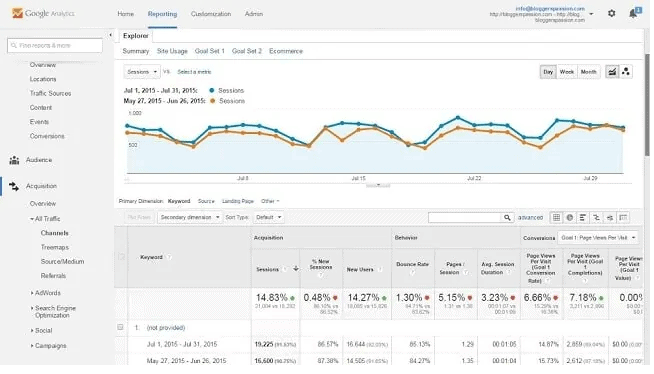Open the Customization tab
This screenshot has height=374, width=654.
(211, 14)
